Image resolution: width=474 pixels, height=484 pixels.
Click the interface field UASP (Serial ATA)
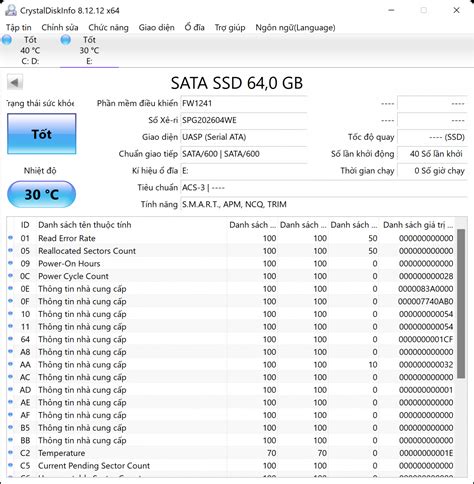coord(243,137)
